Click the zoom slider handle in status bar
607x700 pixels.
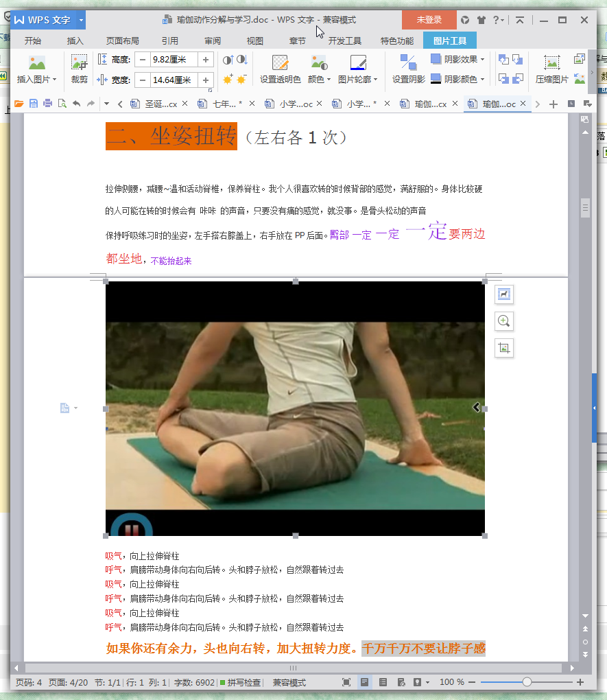point(527,682)
